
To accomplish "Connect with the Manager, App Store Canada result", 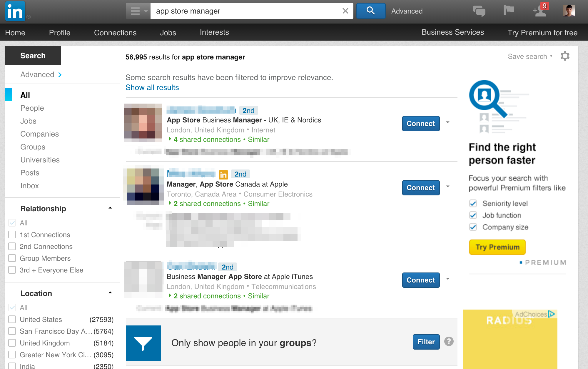I will click(421, 188).
